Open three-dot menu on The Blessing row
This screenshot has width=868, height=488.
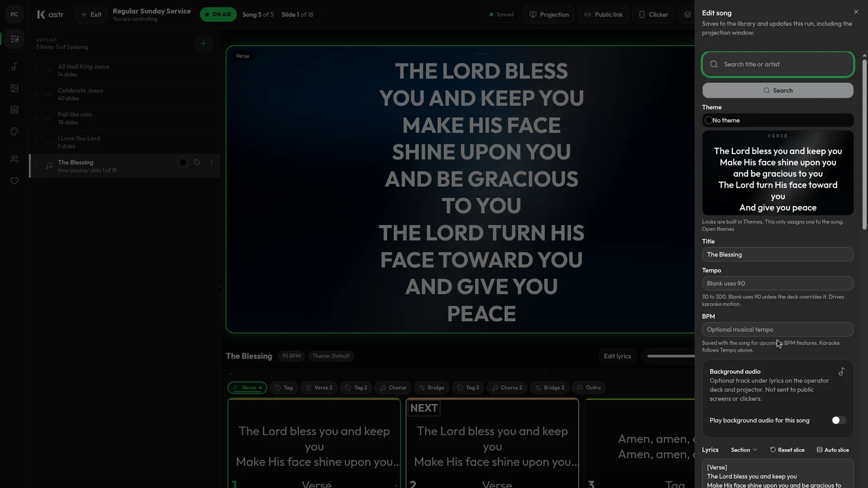[212, 162]
